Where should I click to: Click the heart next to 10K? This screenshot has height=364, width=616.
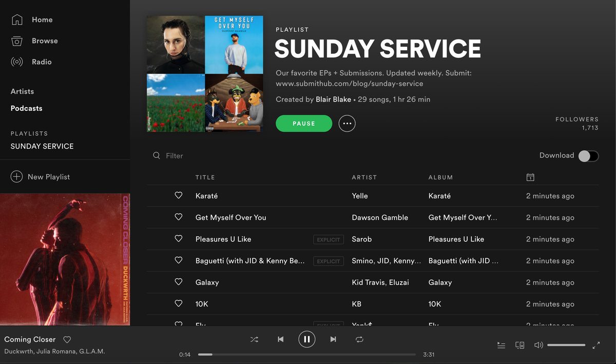[x=179, y=303]
